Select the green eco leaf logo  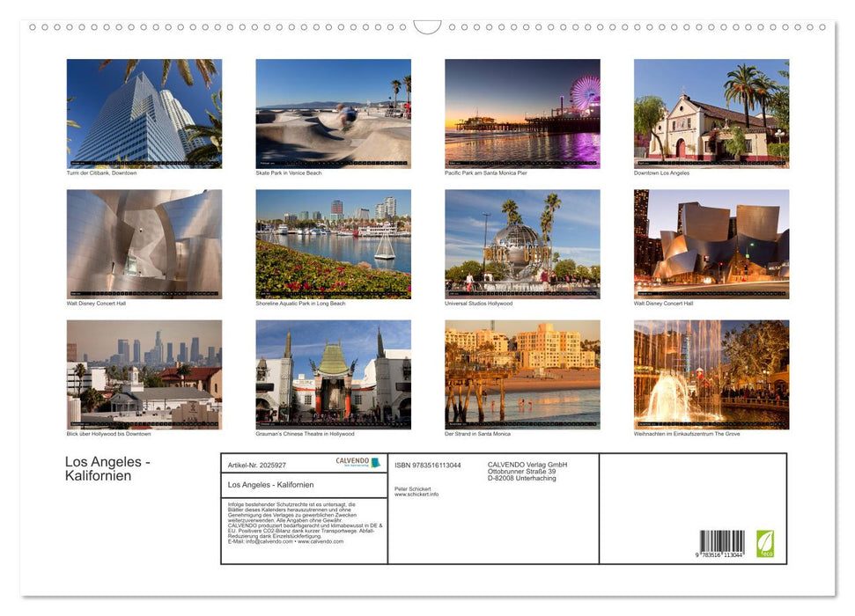(x=765, y=543)
